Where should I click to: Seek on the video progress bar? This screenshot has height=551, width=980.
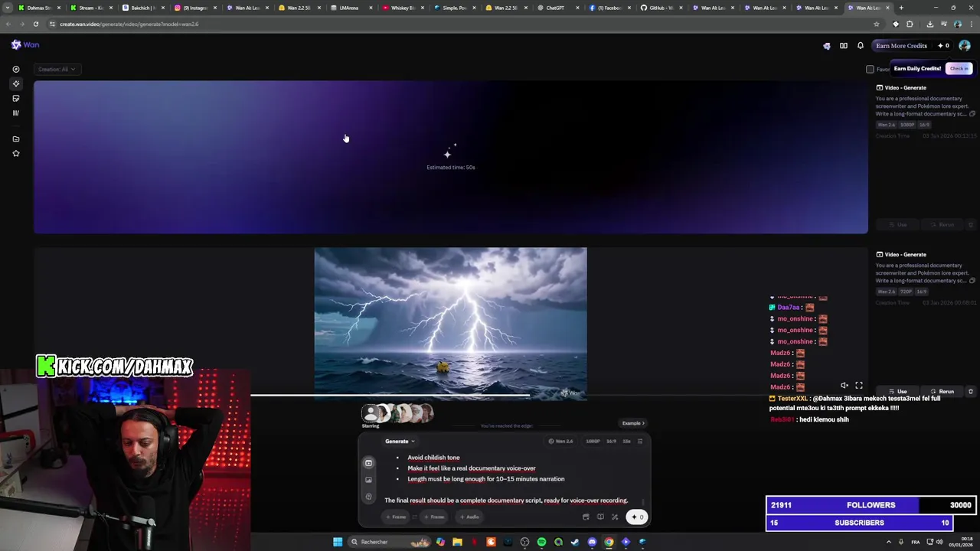[450, 396]
